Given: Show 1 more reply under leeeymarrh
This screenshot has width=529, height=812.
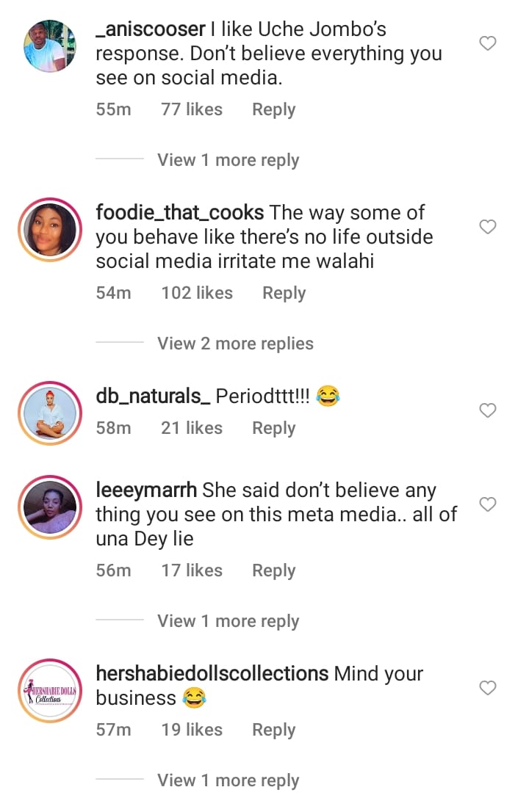Looking at the screenshot, I should [x=228, y=621].
